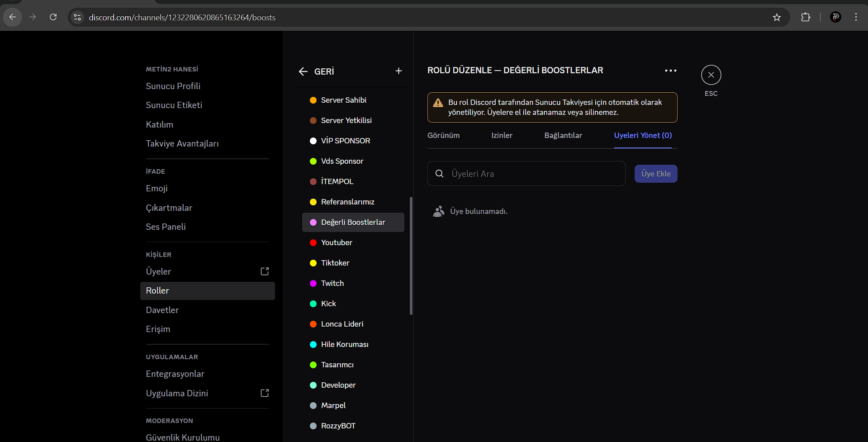The height and width of the screenshot is (442, 868).
Task: Open Erişim settings
Action: pos(208,329)
